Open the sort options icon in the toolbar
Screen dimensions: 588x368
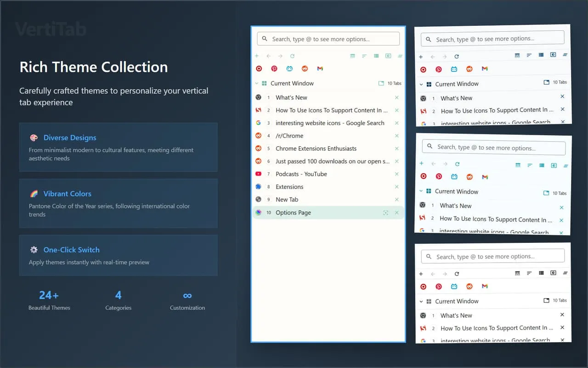click(x=363, y=56)
